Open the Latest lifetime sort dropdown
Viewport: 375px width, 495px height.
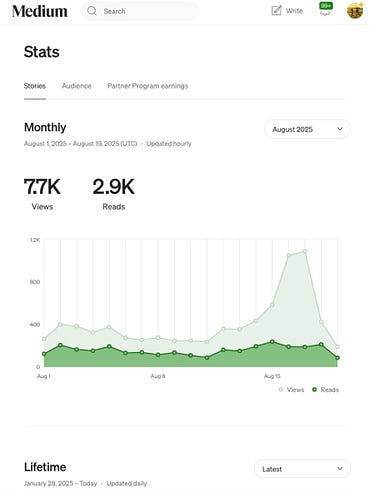pos(302,469)
